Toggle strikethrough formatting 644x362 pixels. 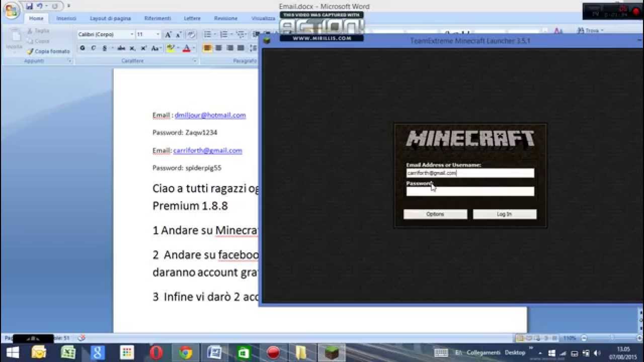coord(121,48)
